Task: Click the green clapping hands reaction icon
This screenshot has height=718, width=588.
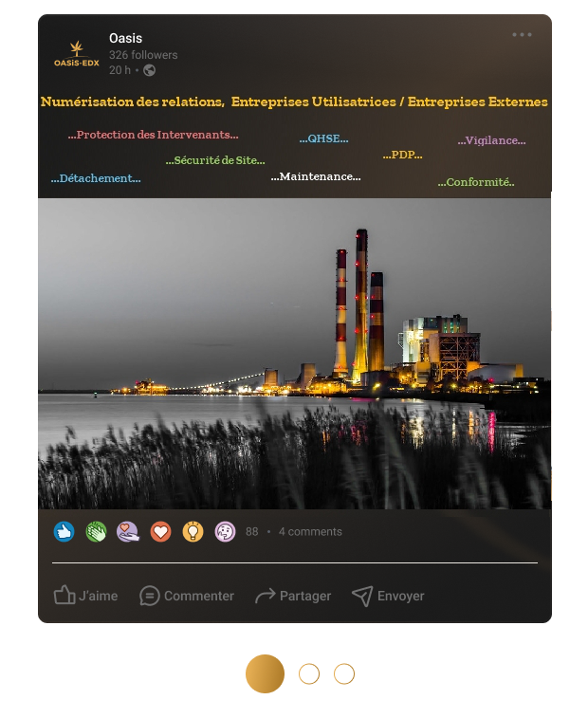Action: (x=96, y=532)
